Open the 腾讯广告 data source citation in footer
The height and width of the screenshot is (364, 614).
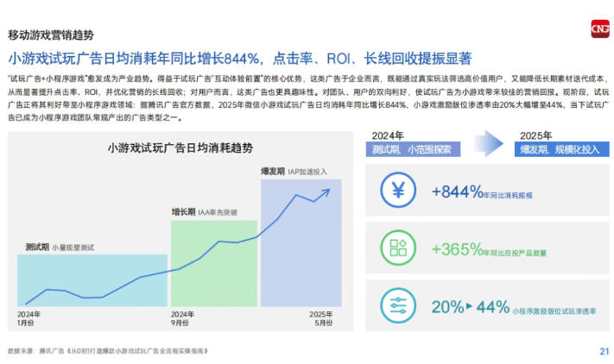pos(108,351)
